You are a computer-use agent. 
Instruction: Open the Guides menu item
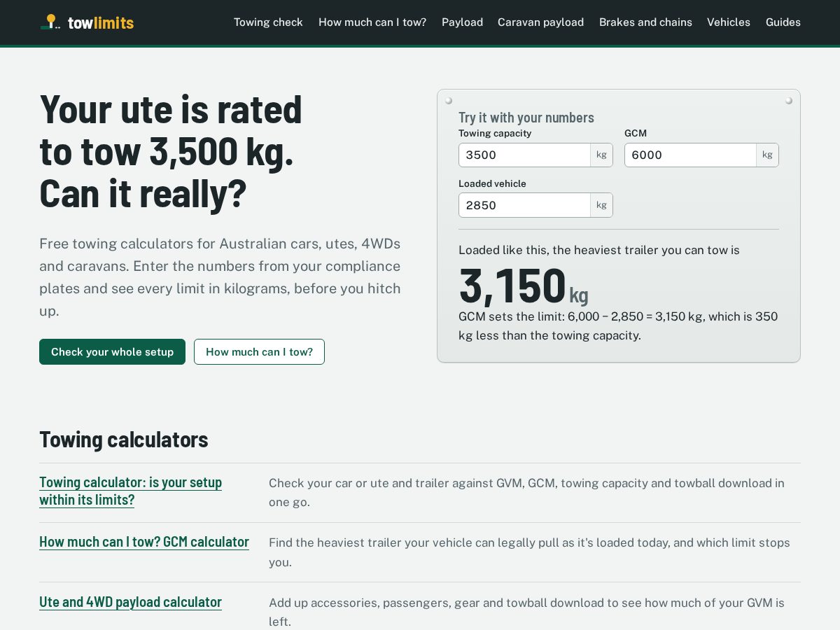click(783, 22)
